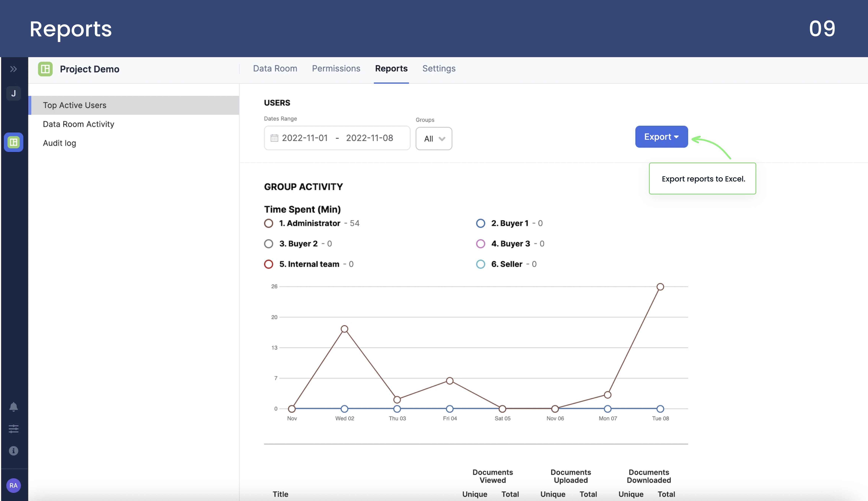This screenshot has width=868, height=501.
Task: Open the RA user profile avatar
Action: point(13,486)
